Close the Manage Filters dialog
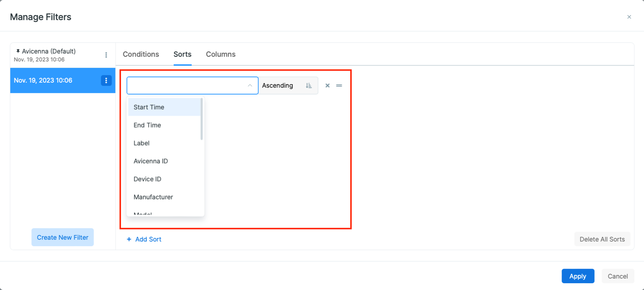644x290 pixels. tap(629, 17)
